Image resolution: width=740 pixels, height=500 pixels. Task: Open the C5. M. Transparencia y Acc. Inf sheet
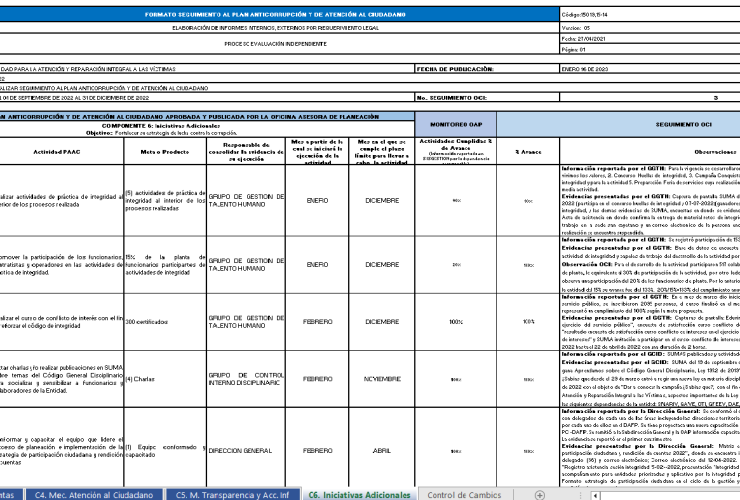[x=232, y=495]
